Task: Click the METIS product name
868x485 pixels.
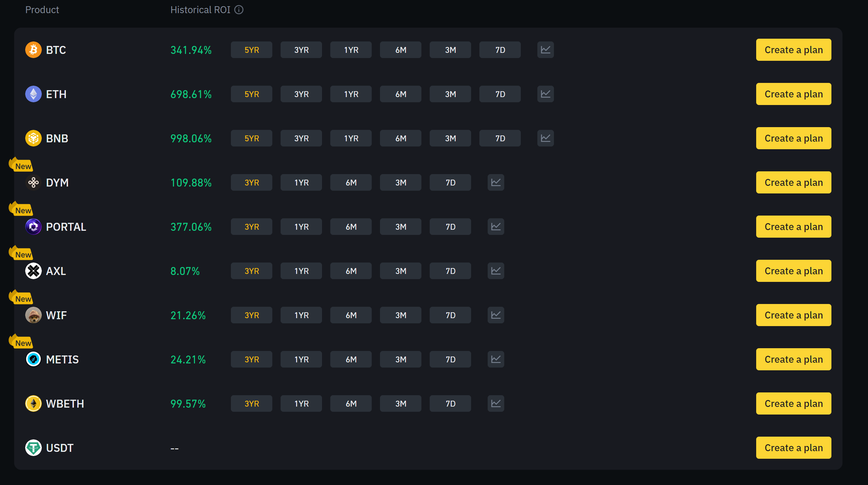Action: click(x=62, y=359)
